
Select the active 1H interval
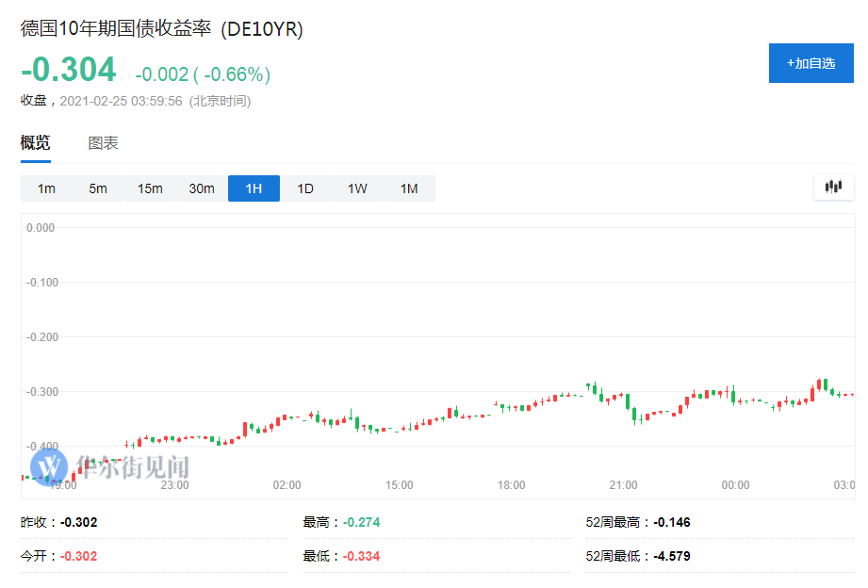254,188
